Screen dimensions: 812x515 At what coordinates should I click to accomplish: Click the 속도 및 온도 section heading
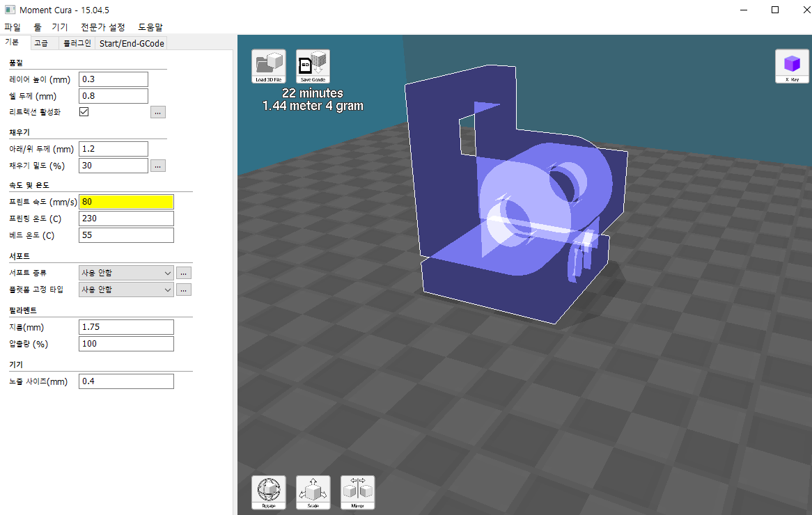[29, 185]
